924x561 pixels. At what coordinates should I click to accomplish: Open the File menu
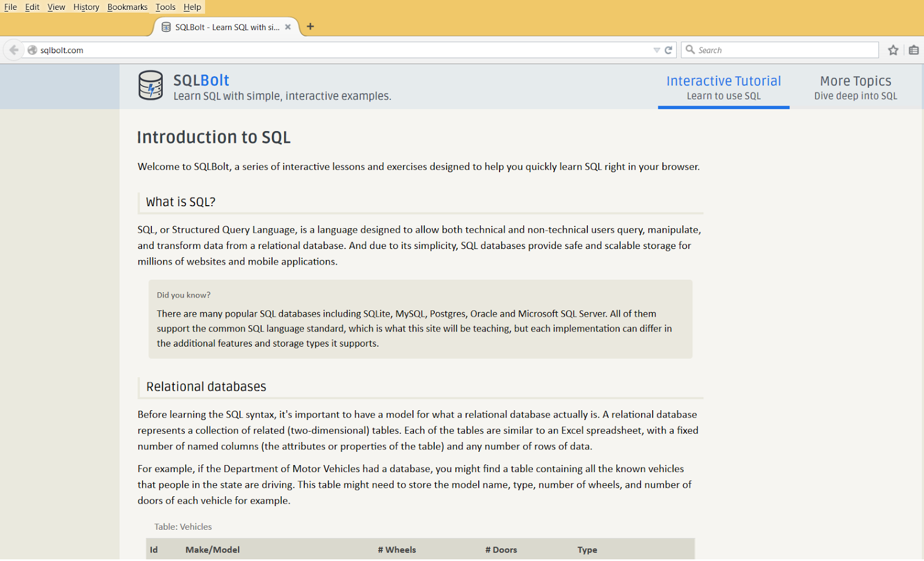point(10,7)
